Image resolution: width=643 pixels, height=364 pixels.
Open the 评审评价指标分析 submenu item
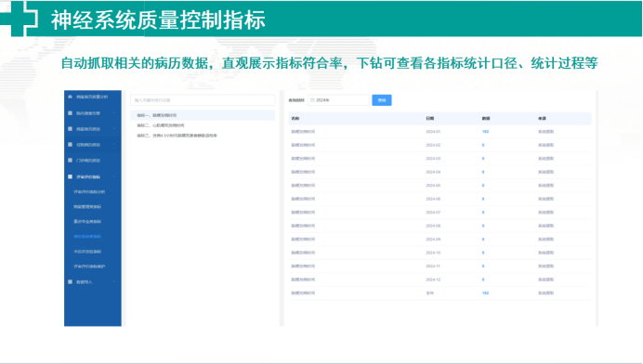click(x=89, y=192)
